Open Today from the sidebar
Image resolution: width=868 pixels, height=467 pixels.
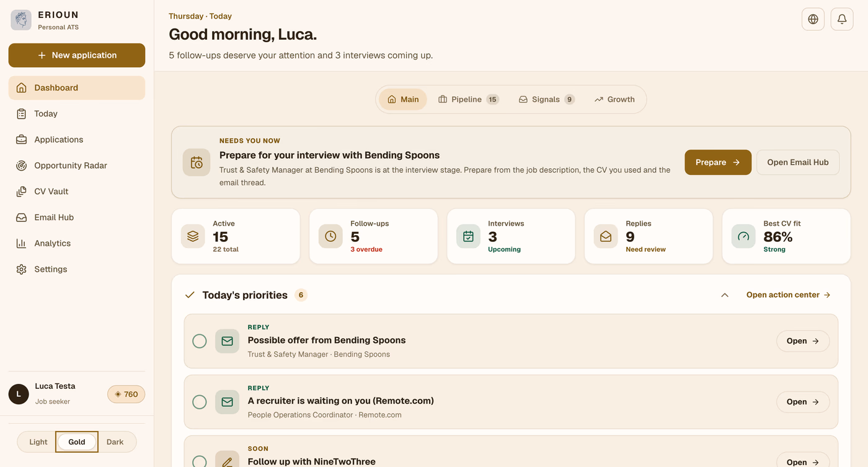click(x=77, y=113)
